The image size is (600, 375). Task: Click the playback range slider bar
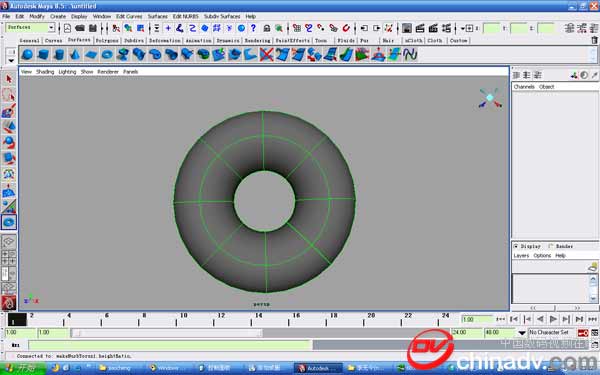coord(166,333)
